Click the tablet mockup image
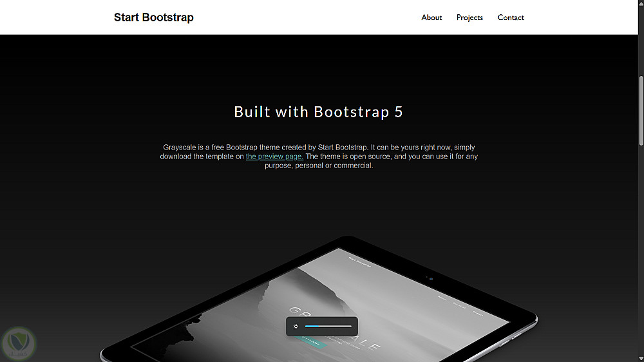644x362 pixels. pyautogui.click(x=319, y=299)
